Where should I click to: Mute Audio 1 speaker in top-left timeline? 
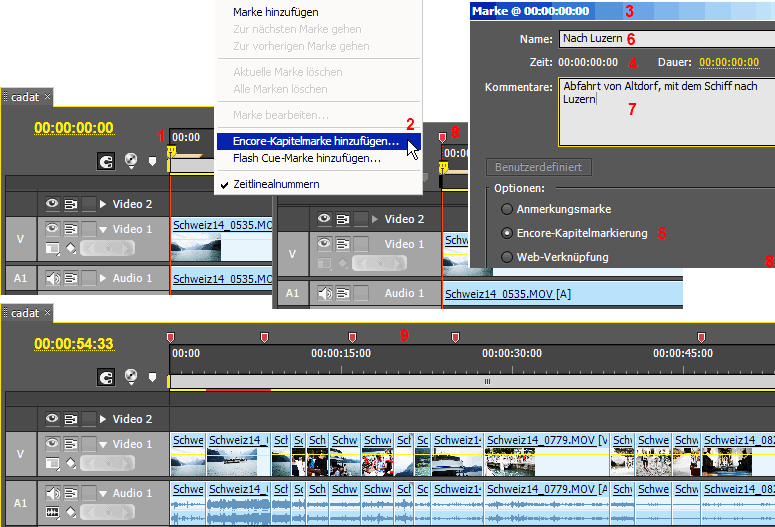coord(53,278)
